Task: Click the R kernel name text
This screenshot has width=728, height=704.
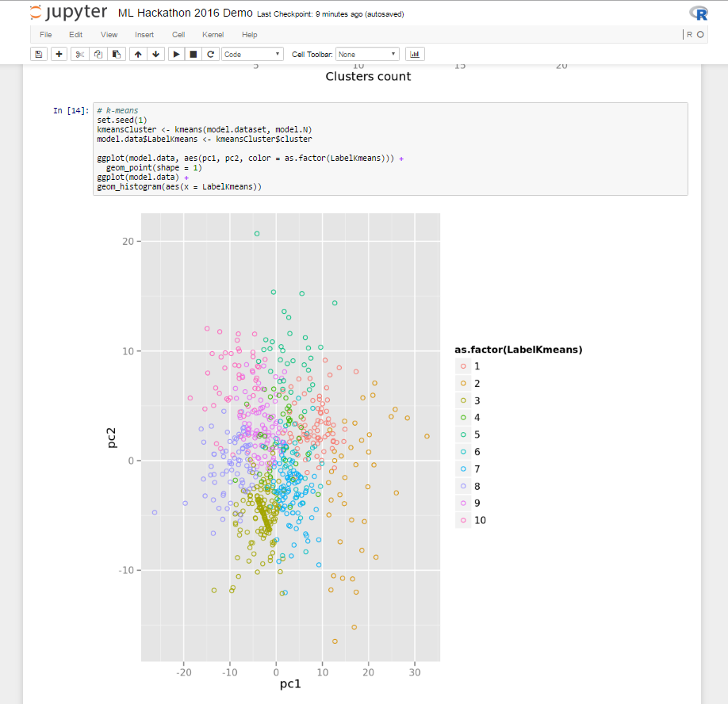Action: (x=689, y=34)
